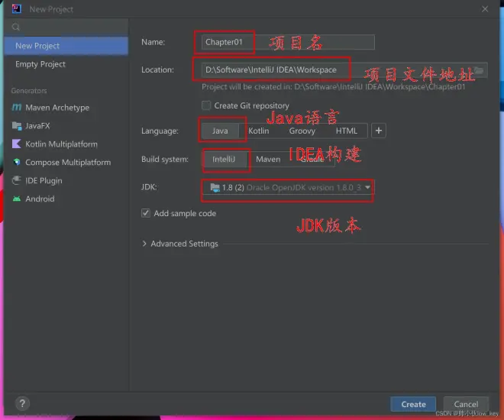Click the IDE Plugin icon

[x=16, y=180]
